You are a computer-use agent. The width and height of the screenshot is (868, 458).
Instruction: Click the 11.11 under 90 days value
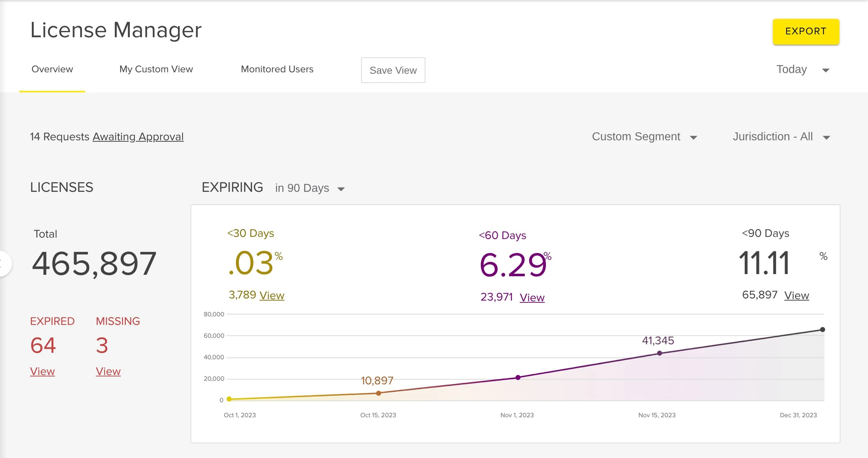[x=764, y=263]
